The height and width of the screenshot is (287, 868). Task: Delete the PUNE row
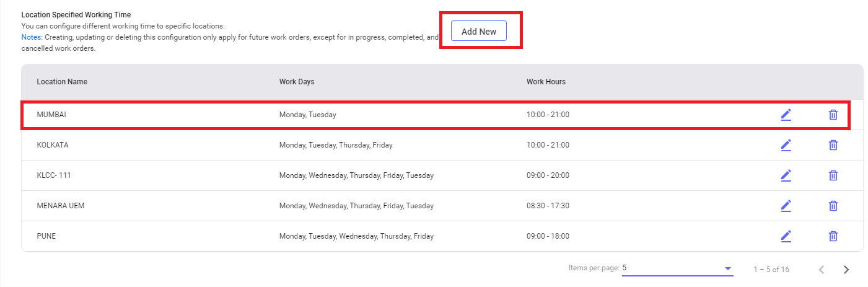click(833, 236)
